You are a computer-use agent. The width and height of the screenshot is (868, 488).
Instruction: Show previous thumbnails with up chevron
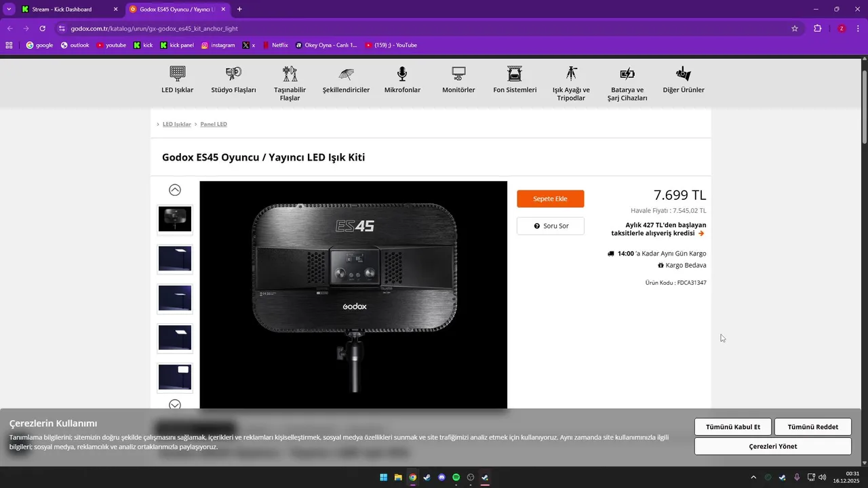tap(175, 190)
